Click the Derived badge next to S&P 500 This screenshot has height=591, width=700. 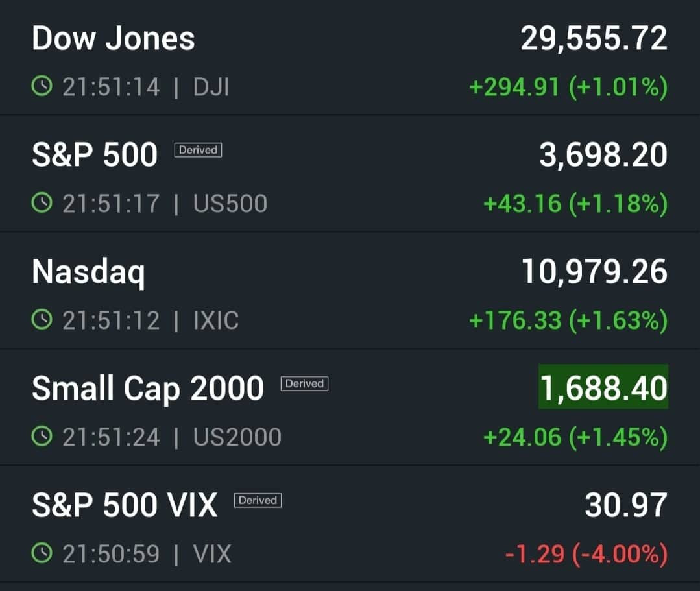coord(199,150)
